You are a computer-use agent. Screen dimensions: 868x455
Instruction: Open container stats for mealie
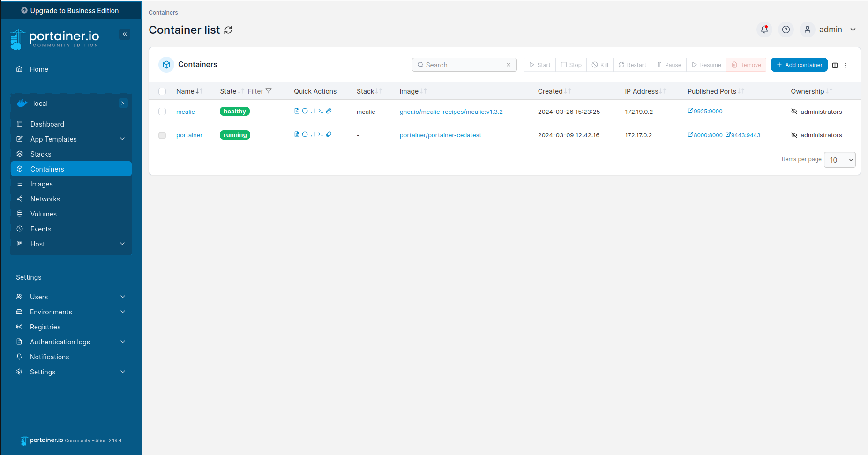313,111
